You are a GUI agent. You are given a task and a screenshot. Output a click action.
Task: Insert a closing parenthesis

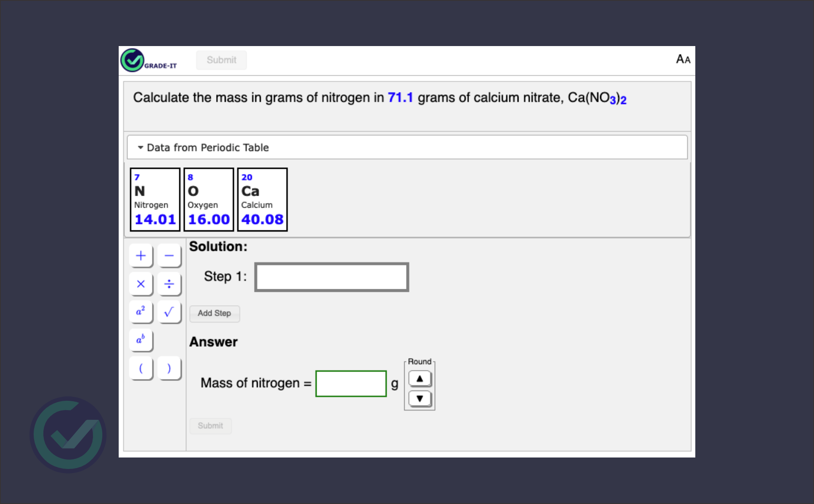pos(169,368)
